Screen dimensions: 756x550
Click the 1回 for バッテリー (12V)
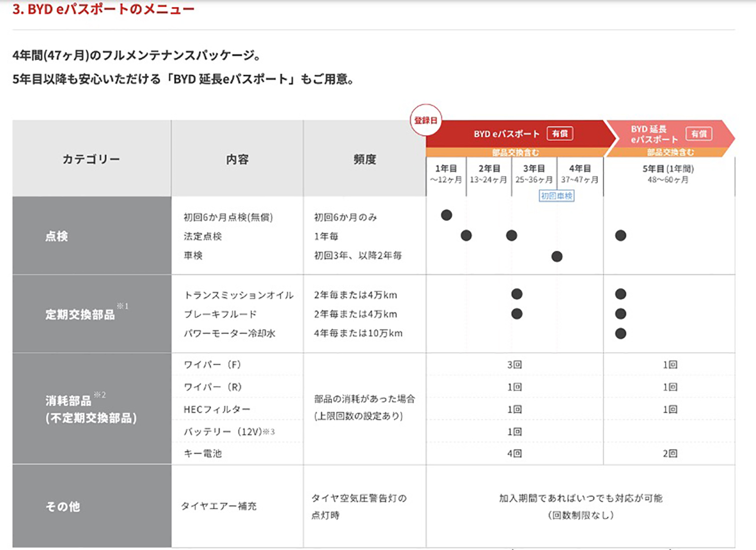[x=515, y=432]
